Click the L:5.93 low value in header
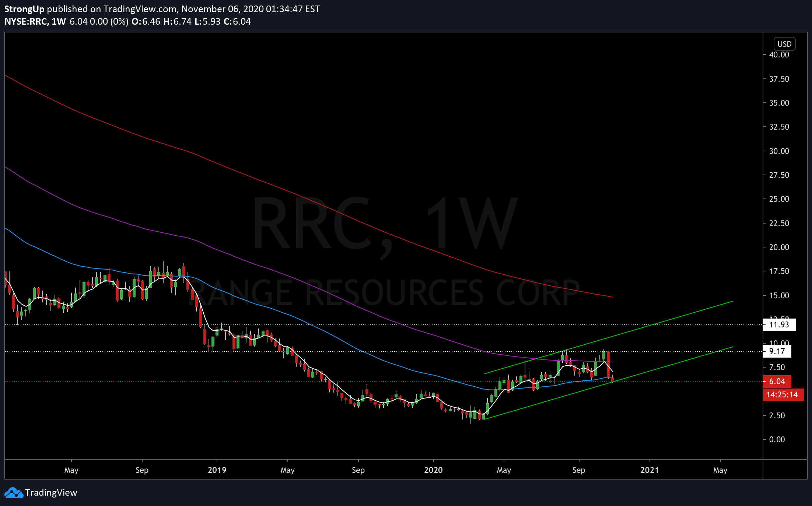 coord(207,21)
